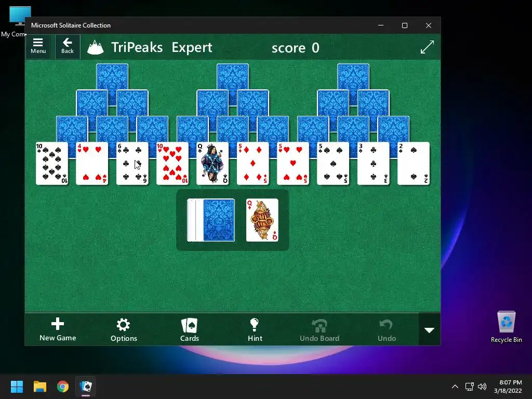
Task: Click the Undo arrow button
Action: coord(387,329)
